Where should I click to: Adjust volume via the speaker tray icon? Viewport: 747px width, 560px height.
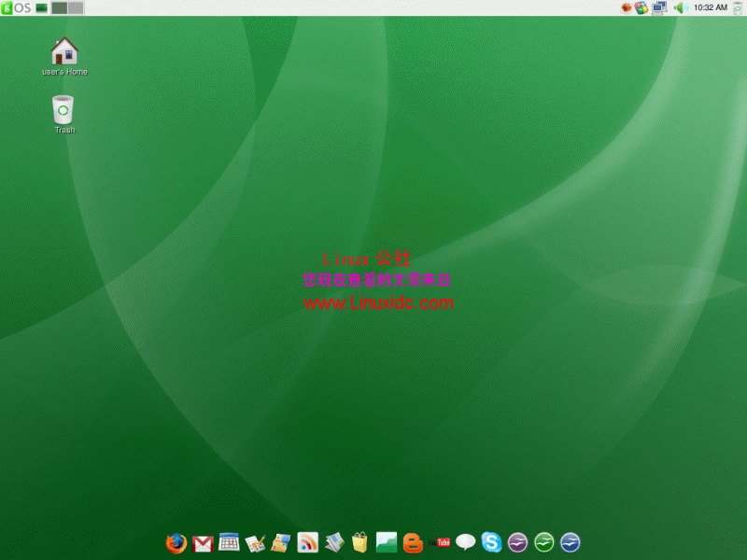(x=681, y=7)
